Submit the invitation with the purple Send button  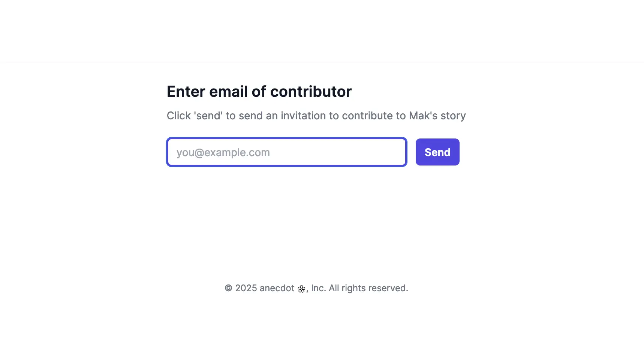click(437, 152)
